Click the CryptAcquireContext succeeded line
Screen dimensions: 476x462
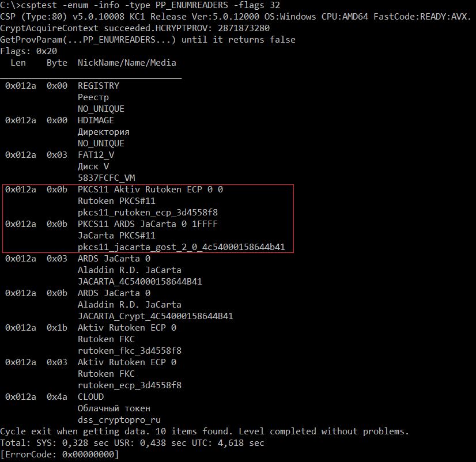pyautogui.click(x=135, y=28)
